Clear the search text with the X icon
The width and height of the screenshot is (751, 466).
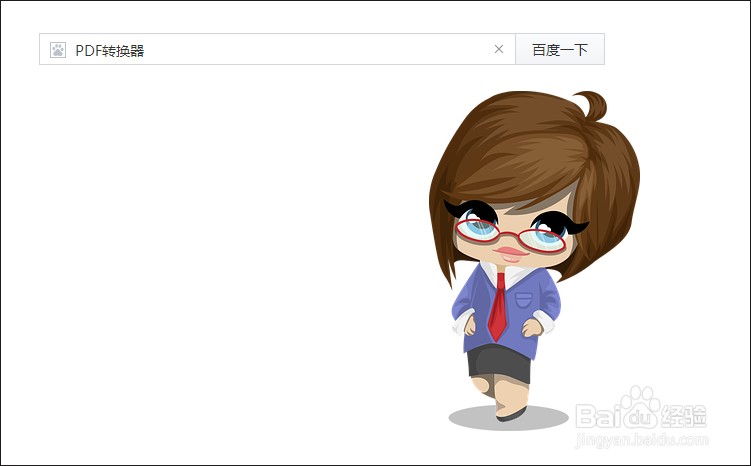pyautogui.click(x=499, y=49)
